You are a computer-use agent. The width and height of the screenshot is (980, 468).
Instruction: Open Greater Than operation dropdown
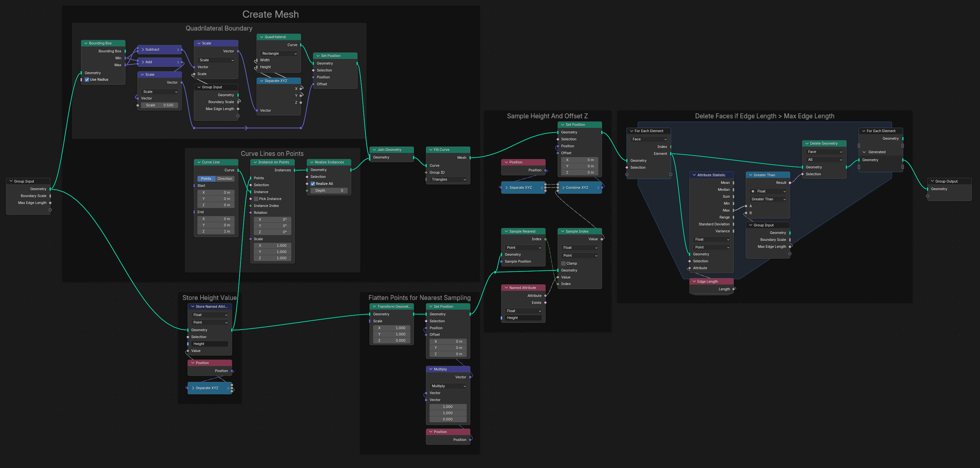[768, 199]
